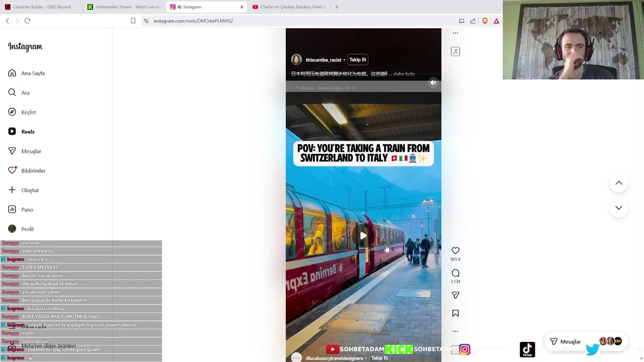Screen dimensions: 644x362
Task: Follow thiscantbe_racist with Takip Et
Action: click(x=358, y=59)
